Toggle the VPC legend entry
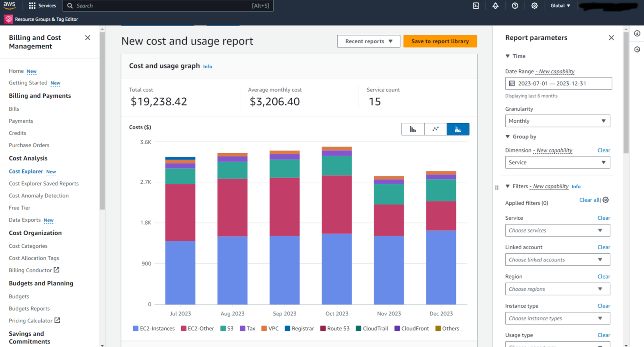Viewport: 644px width, 347px height. (x=270, y=328)
